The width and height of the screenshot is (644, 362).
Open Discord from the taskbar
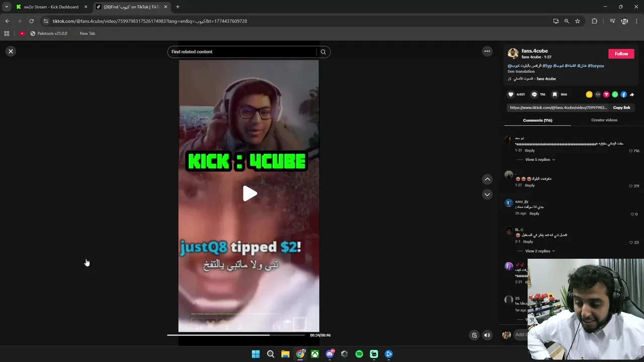[330, 354]
